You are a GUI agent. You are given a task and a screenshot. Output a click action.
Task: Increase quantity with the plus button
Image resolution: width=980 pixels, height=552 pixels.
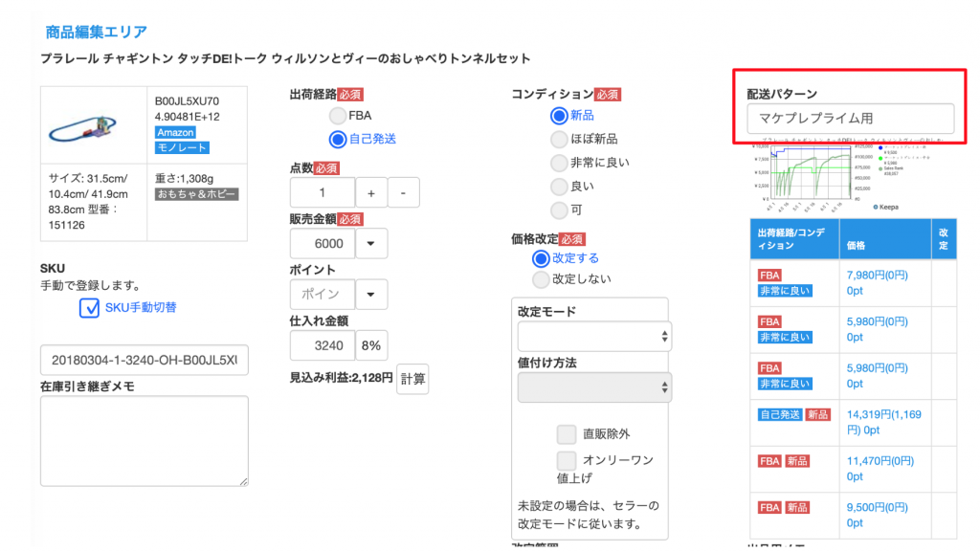371,193
